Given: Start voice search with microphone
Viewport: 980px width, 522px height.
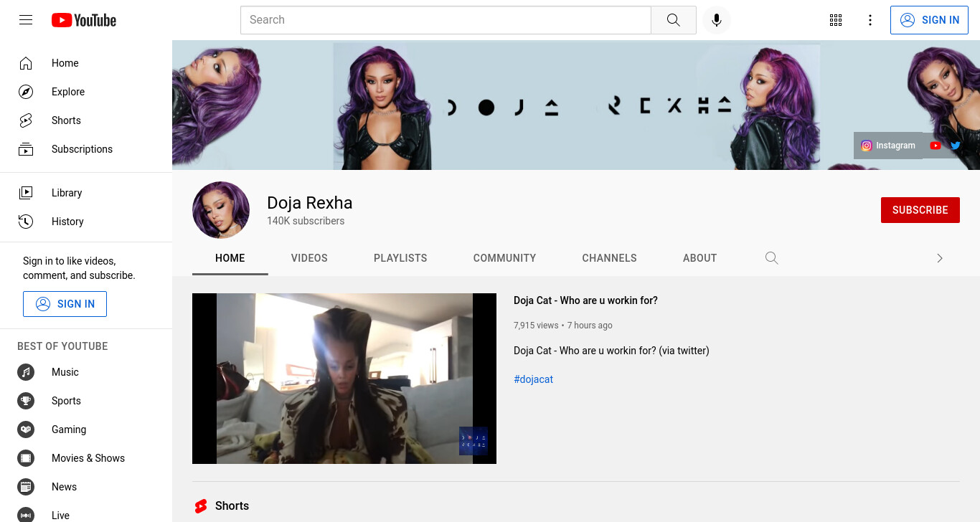Looking at the screenshot, I should coord(716,20).
